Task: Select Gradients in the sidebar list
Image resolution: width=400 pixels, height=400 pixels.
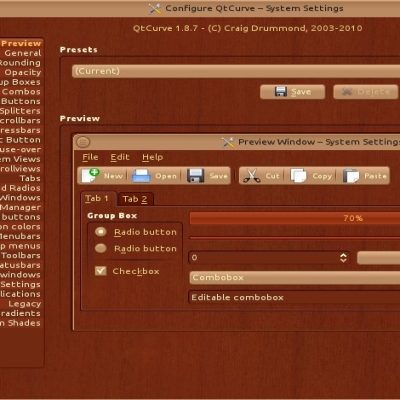Action: (20, 313)
